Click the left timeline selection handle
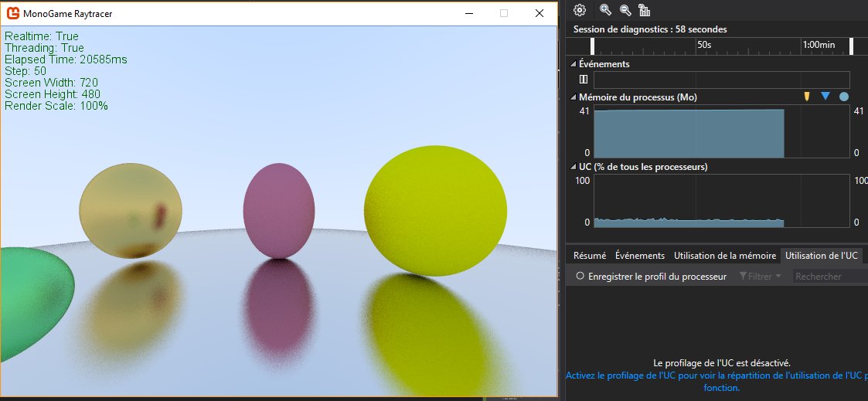Viewport: 868px width, 401px height. pyautogui.click(x=592, y=46)
